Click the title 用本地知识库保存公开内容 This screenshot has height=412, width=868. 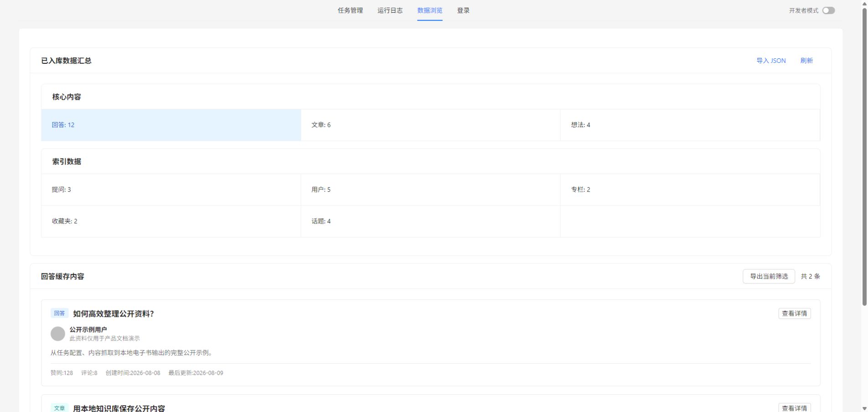tap(119, 408)
